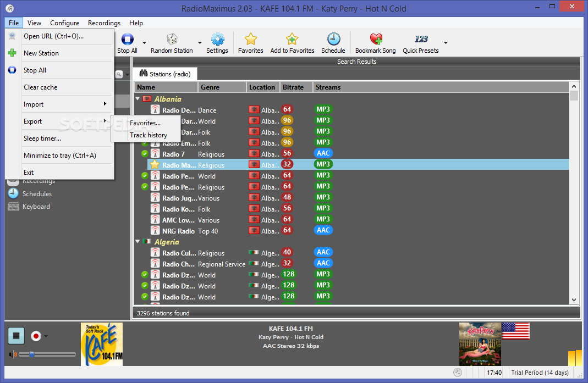Open the Record button dropdown arrow
The image size is (588, 383).
[x=46, y=336]
